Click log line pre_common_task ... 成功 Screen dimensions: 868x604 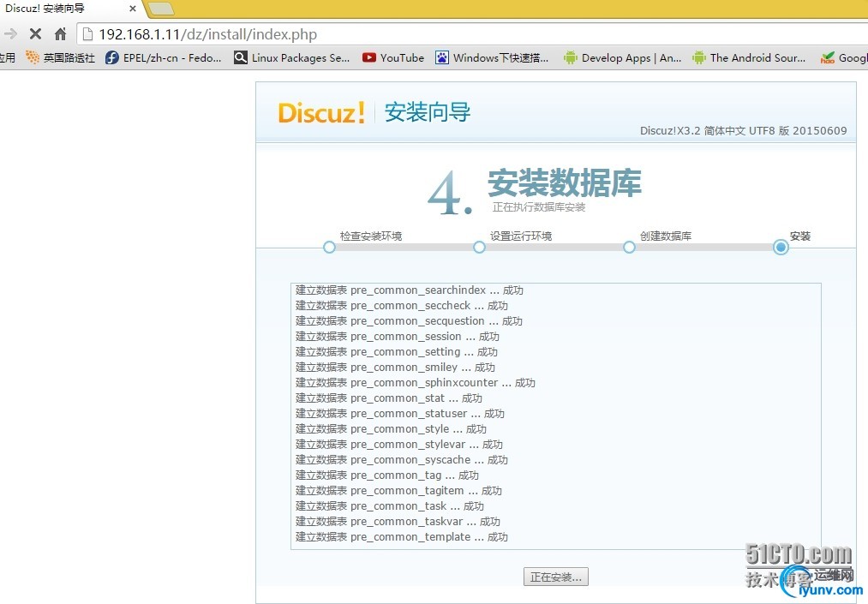click(390, 506)
